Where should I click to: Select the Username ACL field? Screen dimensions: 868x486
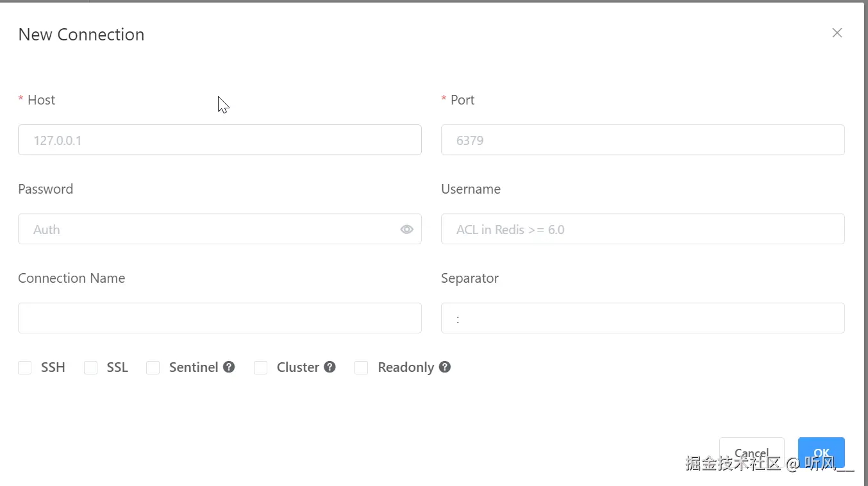(x=642, y=230)
